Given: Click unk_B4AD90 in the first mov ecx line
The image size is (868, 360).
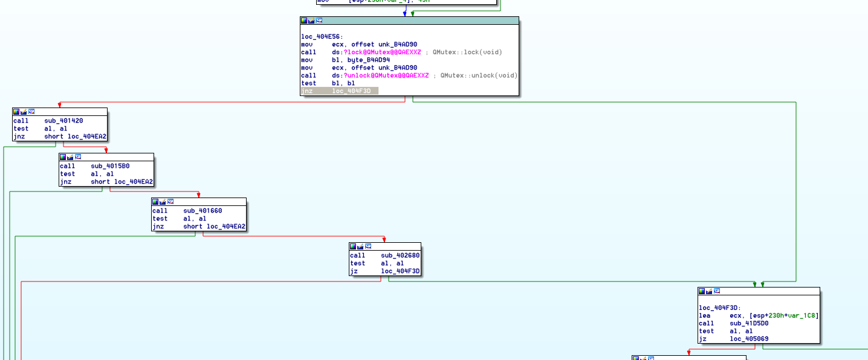Looking at the screenshot, I should [x=398, y=45].
